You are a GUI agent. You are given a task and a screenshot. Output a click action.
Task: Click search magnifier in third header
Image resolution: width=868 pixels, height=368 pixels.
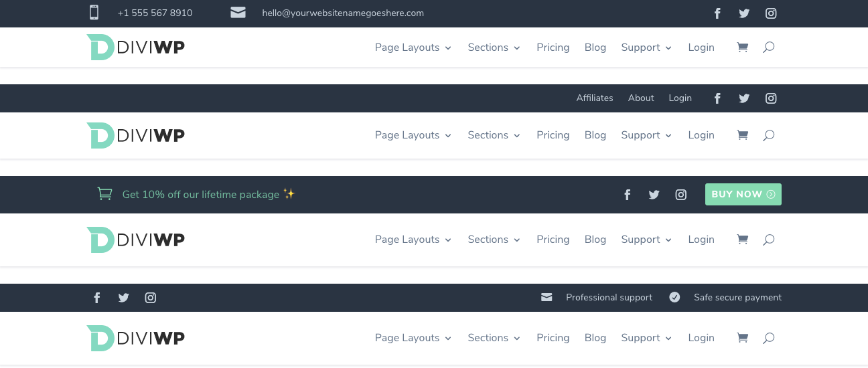(x=769, y=240)
